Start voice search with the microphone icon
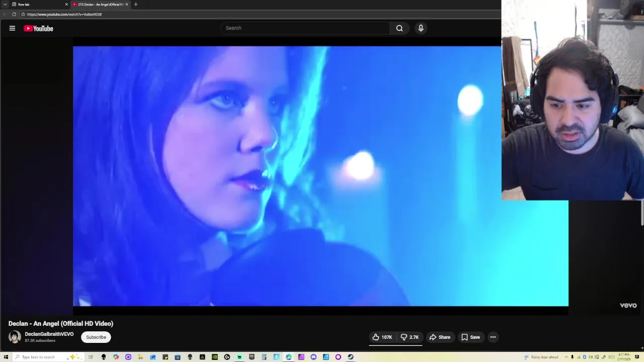The image size is (644, 362). pos(421,28)
